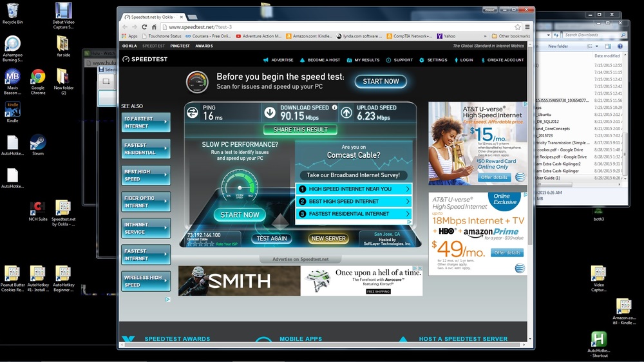Rate your ISP star rating
This screenshot has height=362, width=644.
pos(200,244)
